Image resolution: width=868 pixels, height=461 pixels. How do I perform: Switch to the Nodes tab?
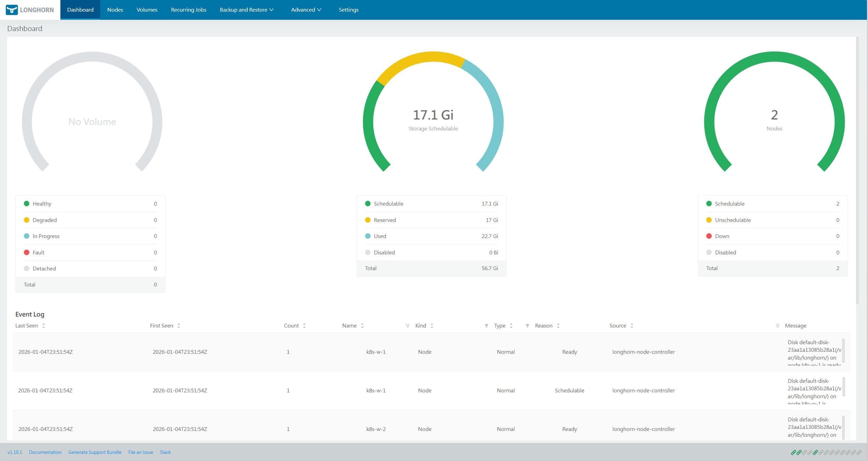pyautogui.click(x=115, y=10)
